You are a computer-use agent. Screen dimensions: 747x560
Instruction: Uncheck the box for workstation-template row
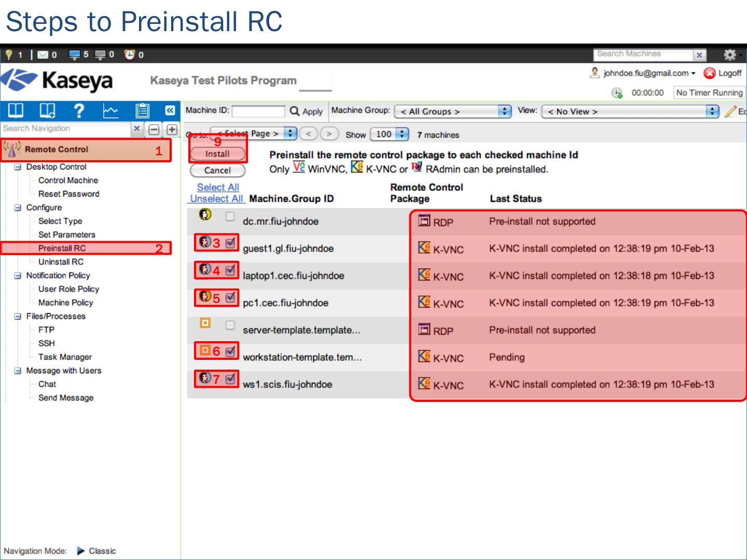tap(231, 351)
